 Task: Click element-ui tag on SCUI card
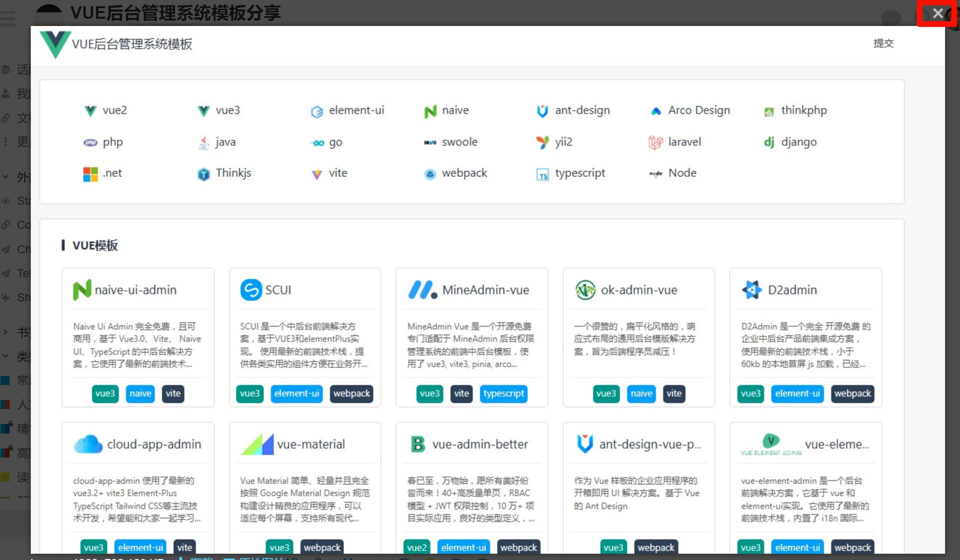tap(296, 393)
